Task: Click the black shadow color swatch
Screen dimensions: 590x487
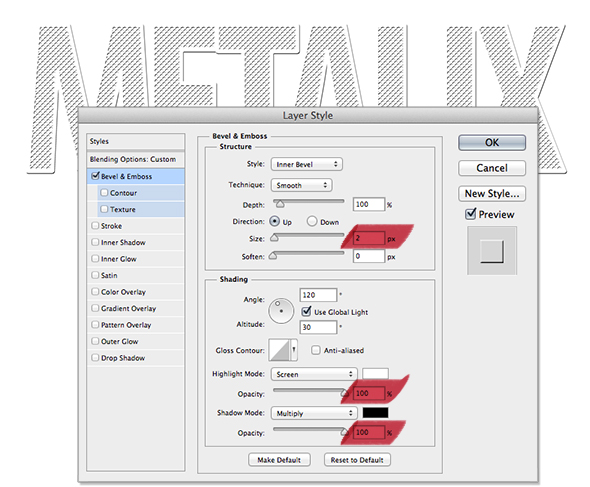Action: 375,412
